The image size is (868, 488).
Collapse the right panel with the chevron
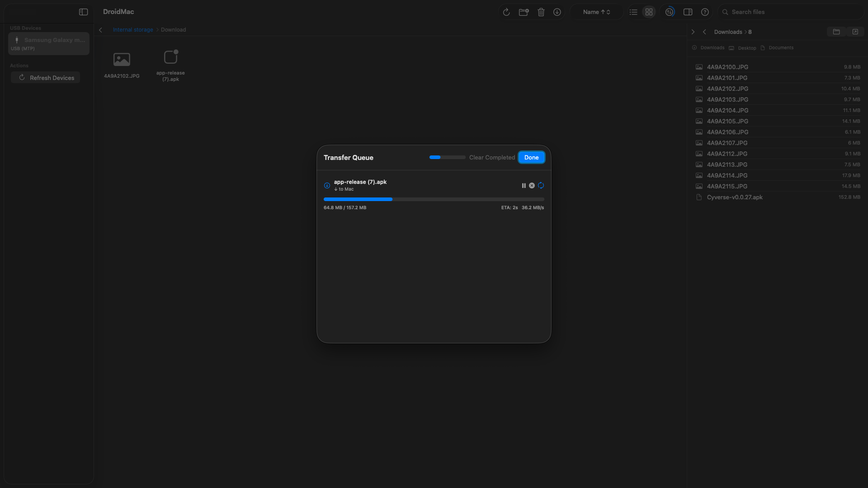(x=693, y=32)
